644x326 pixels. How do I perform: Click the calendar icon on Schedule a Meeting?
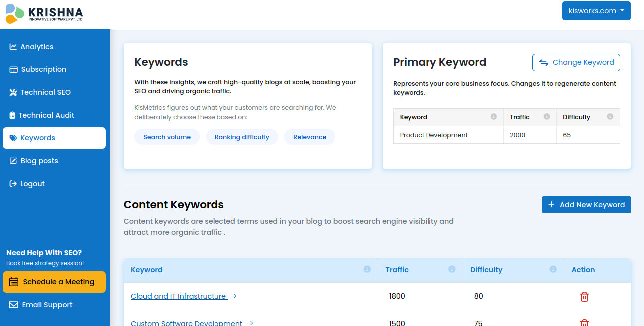pos(14,282)
